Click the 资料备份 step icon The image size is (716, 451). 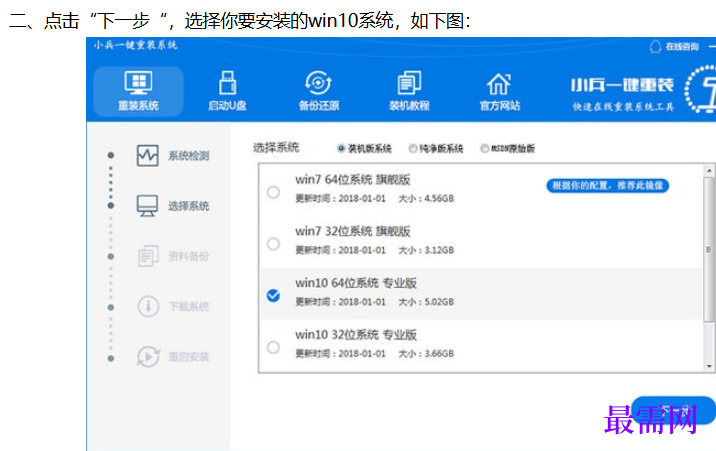(148, 256)
